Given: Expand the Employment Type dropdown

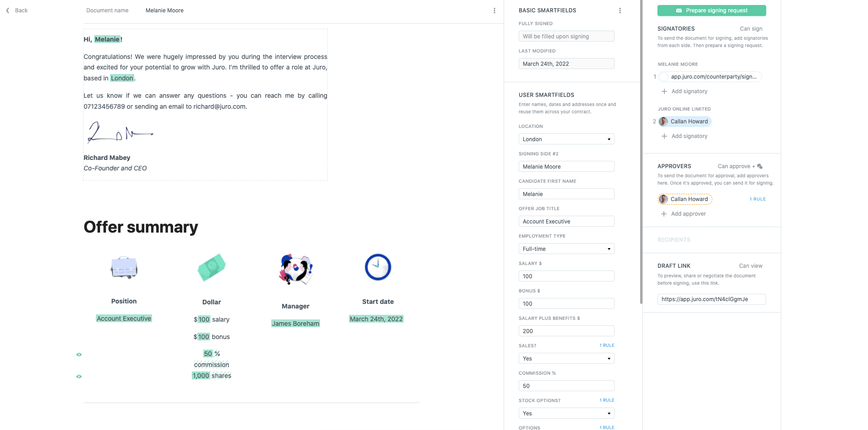Looking at the screenshot, I should [x=566, y=248].
